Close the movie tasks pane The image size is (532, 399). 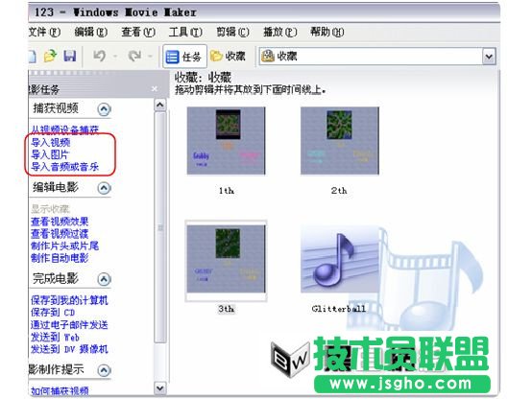155,89
